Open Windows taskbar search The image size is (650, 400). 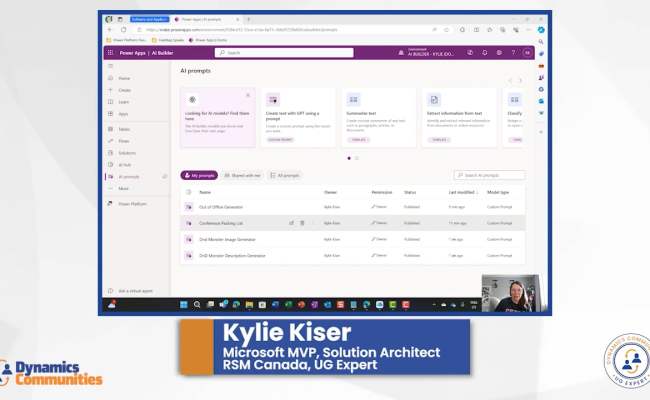197,305
